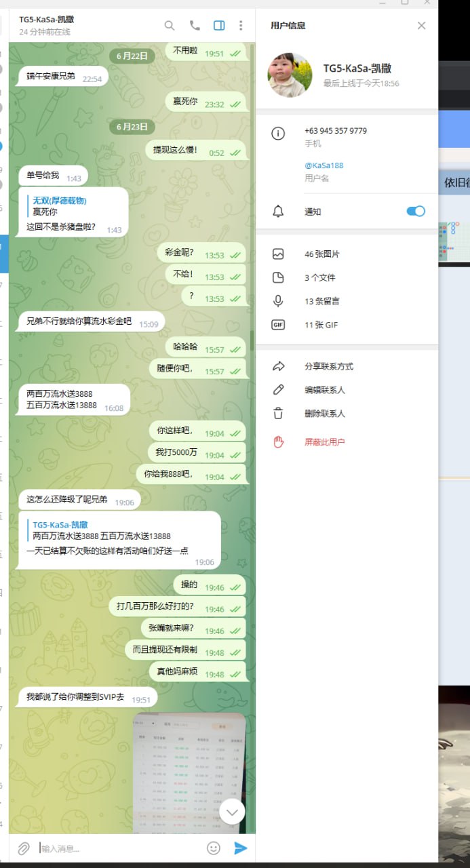
Task: Click message 兄弟不行就给你算流水彩金吧
Action: (92, 322)
